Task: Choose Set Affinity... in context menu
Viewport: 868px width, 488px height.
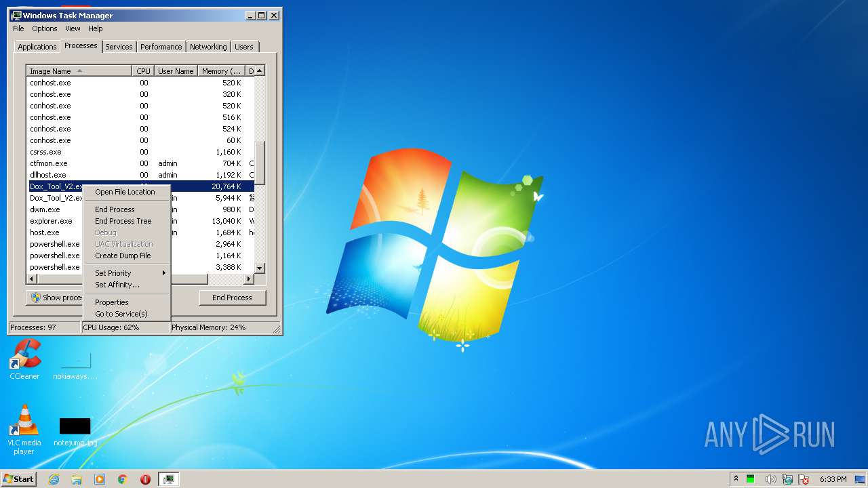Action: [126, 285]
